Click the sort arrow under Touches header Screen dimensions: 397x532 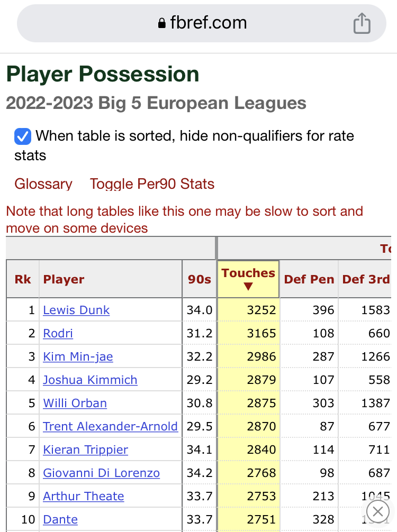click(248, 287)
